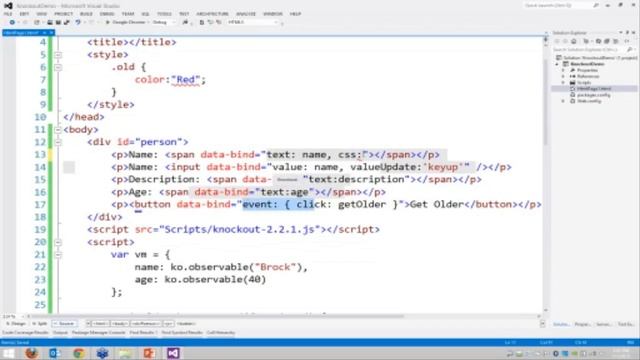The image size is (640, 360).
Task: Open the TOOLS menu
Action: click(164, 14)
